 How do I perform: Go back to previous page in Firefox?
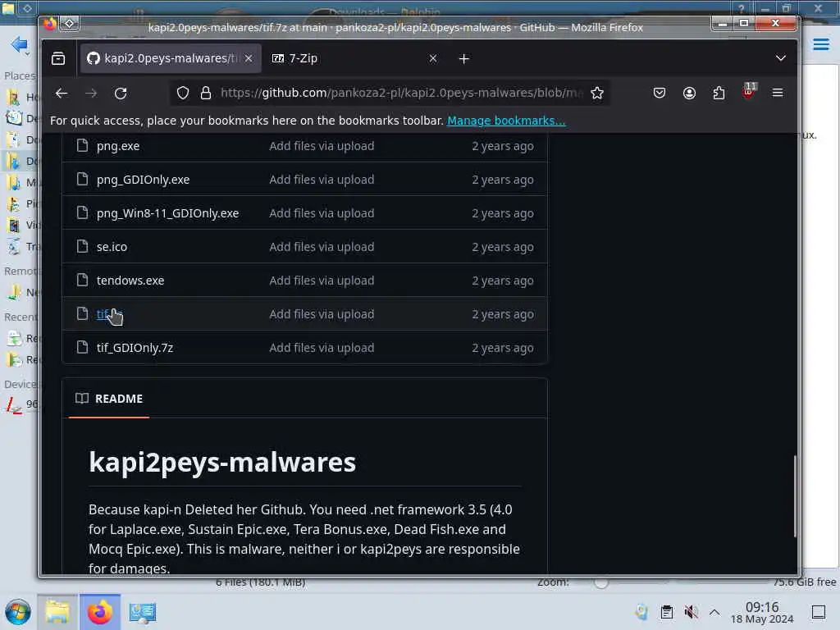[x=62, y=94]
